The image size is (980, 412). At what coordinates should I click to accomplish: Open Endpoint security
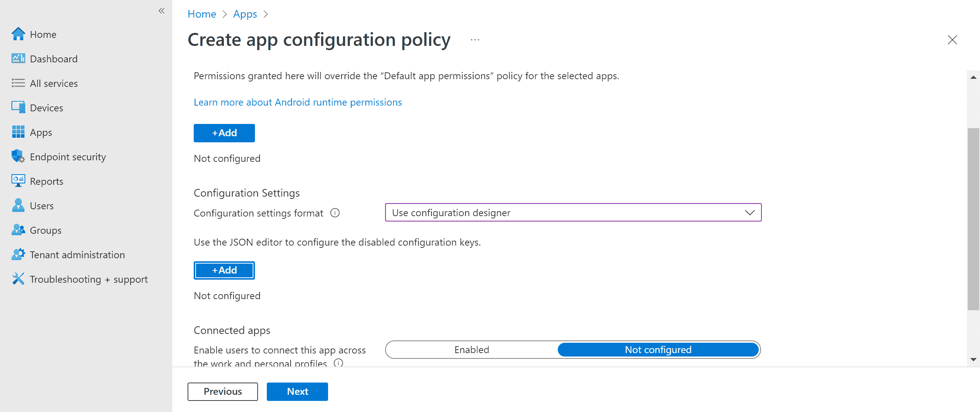pyautogui.click(x=68, y=156)
